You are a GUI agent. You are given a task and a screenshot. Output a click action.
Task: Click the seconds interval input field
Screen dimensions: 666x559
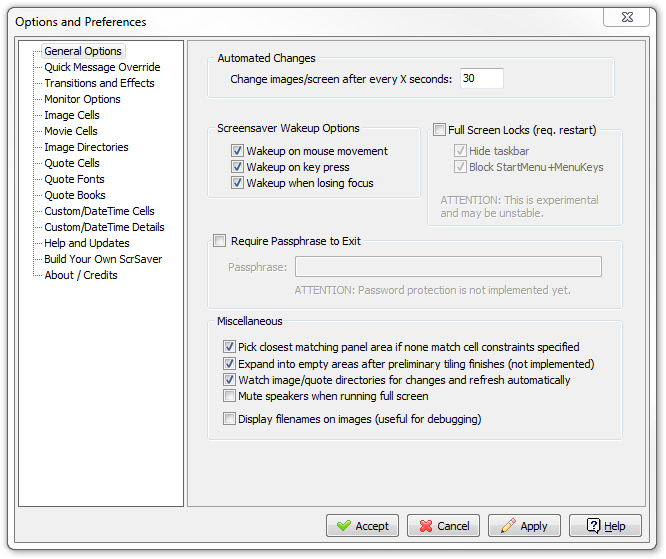(x=482, y=79)
